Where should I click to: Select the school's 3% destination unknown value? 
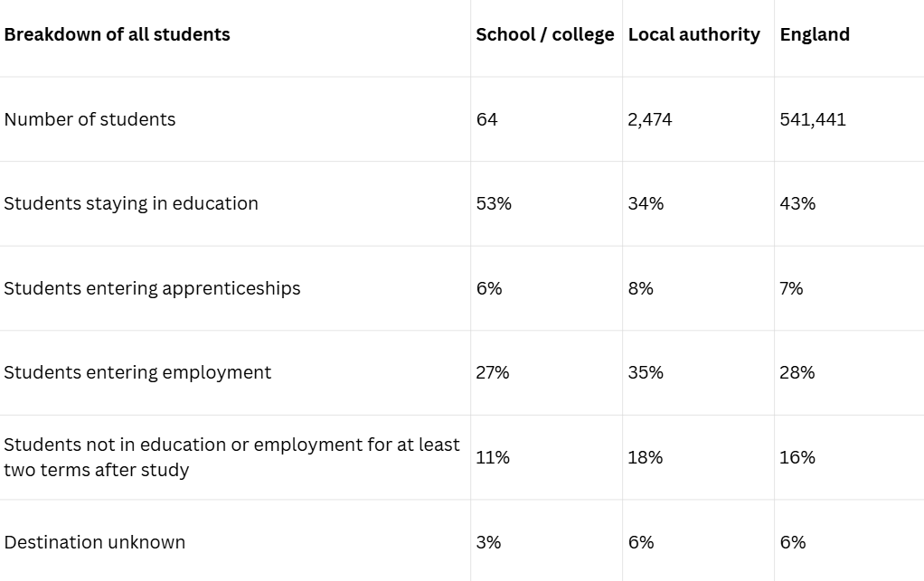[488, 542]
